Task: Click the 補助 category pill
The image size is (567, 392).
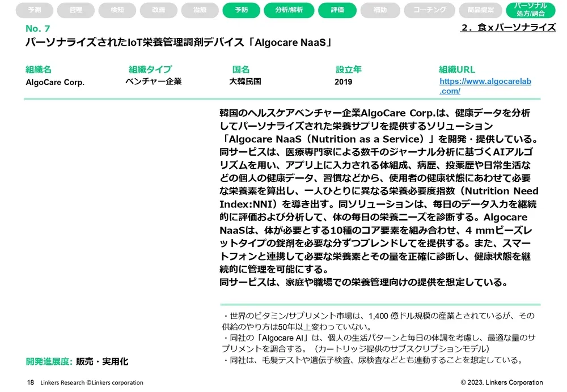Action: pos(380,10)
